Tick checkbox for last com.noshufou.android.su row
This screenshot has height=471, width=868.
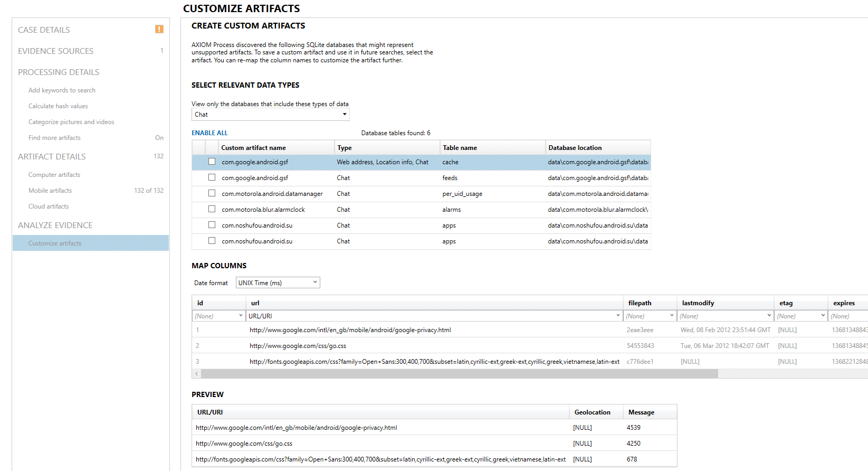pos(212,241)
